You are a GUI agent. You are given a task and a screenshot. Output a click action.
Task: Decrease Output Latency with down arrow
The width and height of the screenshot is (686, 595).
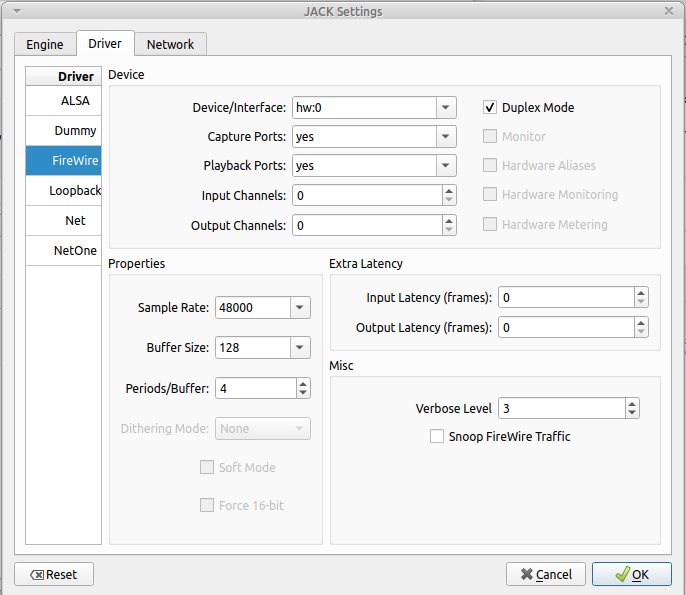(x=641, y=332)
